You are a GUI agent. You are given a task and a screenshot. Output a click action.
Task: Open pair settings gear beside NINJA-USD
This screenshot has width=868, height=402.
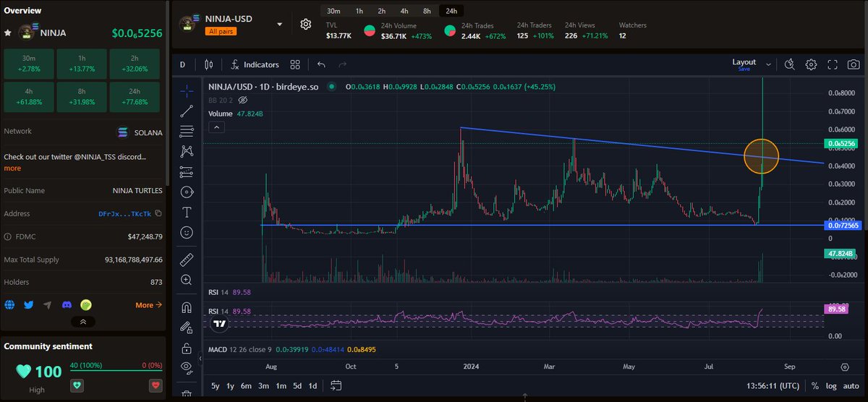pyautogui.click(x=306, y=25)
